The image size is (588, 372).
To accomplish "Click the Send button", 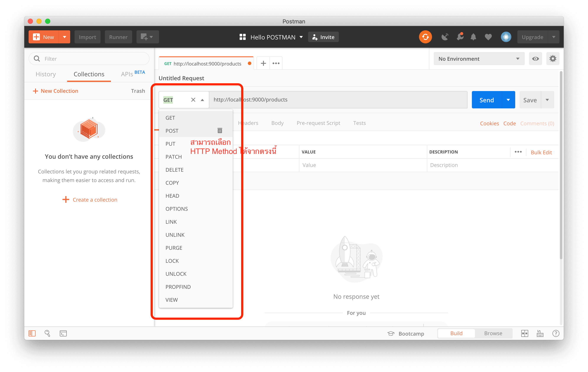I will click(x=486, y=100).
